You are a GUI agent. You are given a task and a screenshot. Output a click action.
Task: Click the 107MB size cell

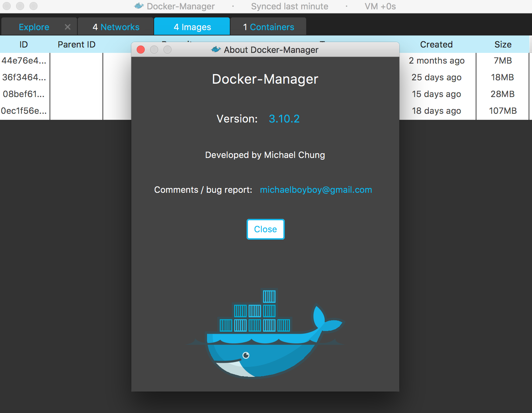[503, 111]
